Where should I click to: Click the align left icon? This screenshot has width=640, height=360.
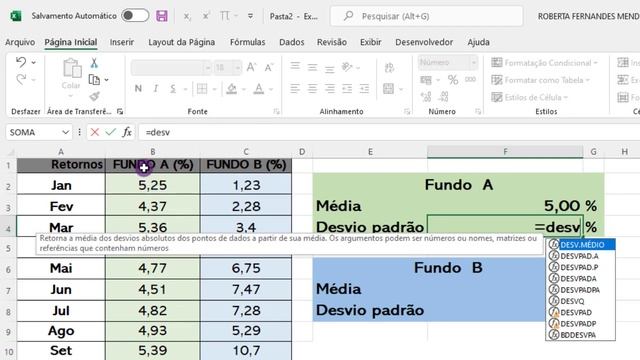295,89
